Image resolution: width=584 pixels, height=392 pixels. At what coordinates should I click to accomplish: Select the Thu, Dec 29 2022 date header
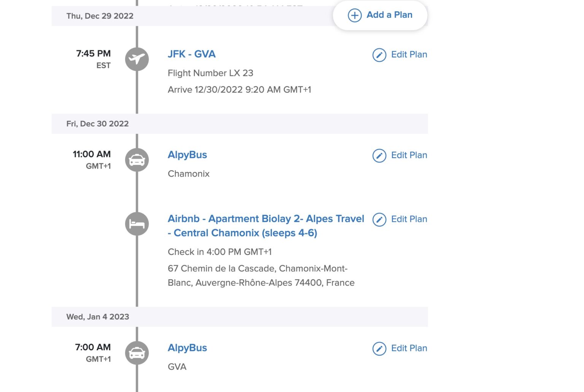coord(100,16)
